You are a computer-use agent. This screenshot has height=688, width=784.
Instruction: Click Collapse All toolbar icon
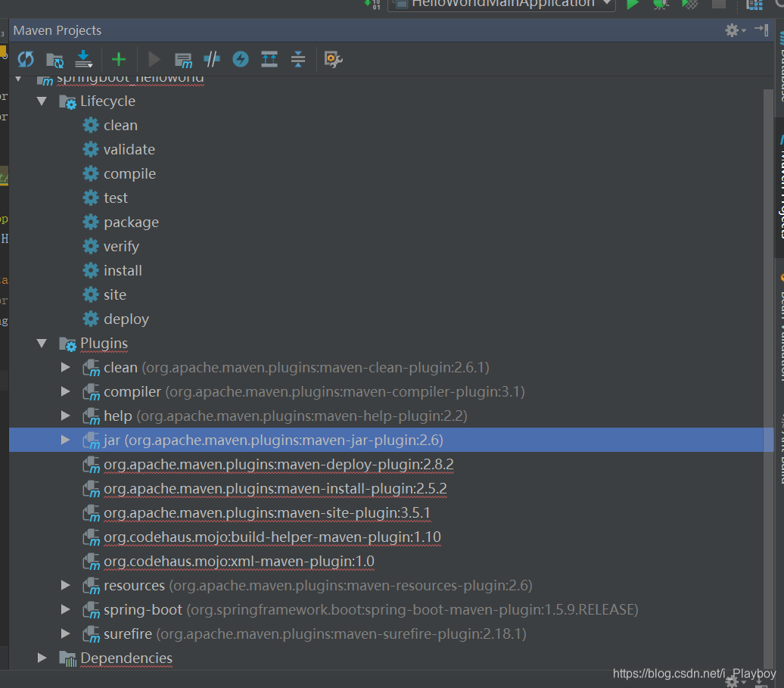(x=298, y=59)
